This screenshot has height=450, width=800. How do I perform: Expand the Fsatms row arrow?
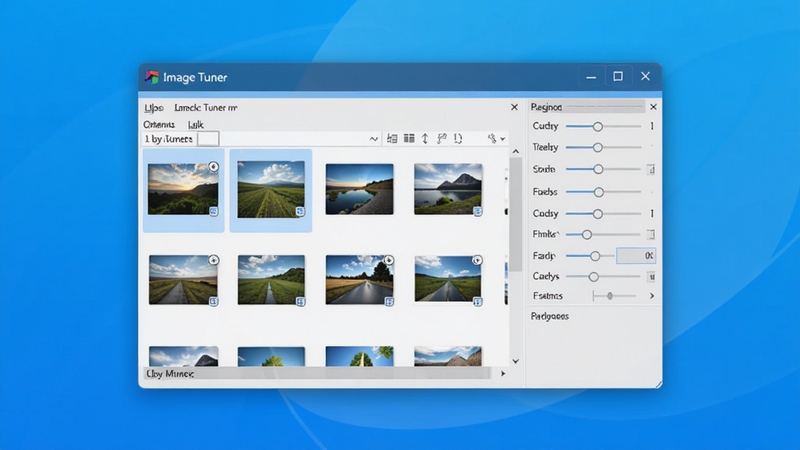click(x=652, y=296)
